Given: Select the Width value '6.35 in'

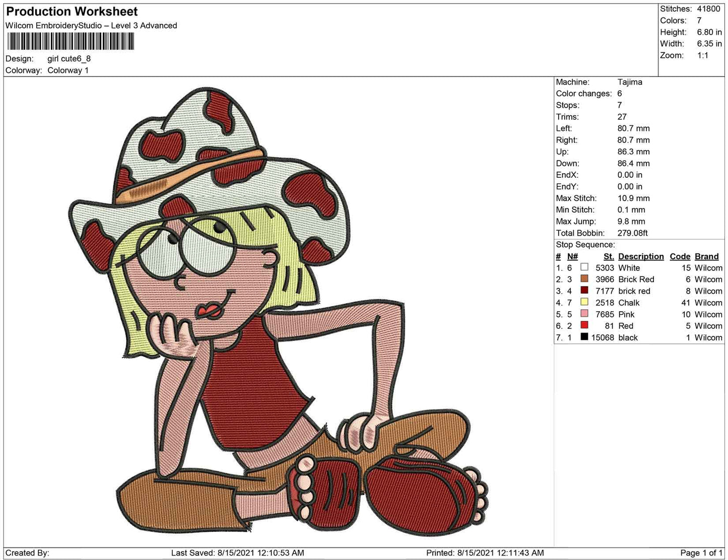Looking at the screenshot, I should [x=709, y=43].
